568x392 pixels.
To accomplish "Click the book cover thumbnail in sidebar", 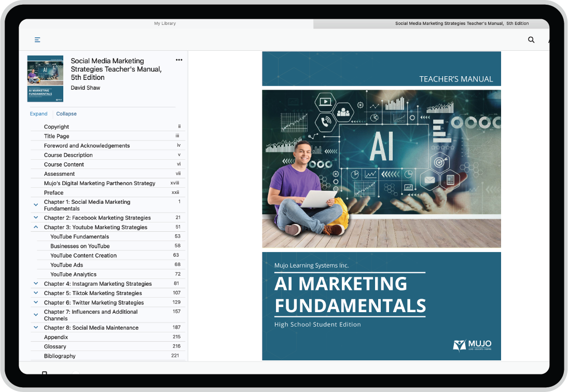I will pyautogui.click(x=45, y=78).
